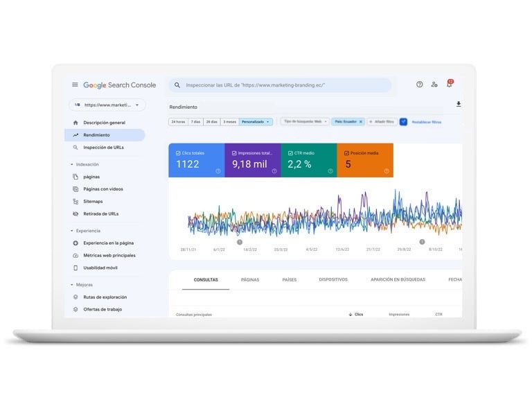Viewport: 532px width, 411px height.
Task: Click help icon on CTR medio card
Action: pyautogui.click(x=330, y=171)
